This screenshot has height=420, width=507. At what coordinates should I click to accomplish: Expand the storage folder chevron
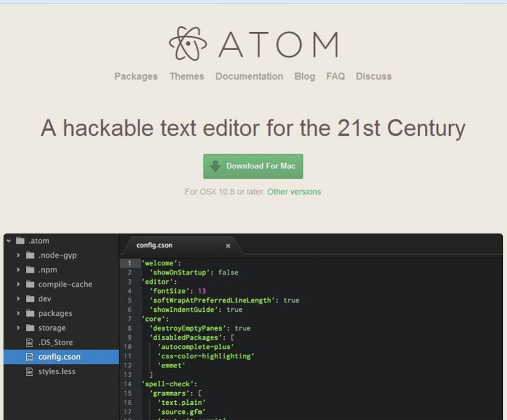(x=18, y=328)
